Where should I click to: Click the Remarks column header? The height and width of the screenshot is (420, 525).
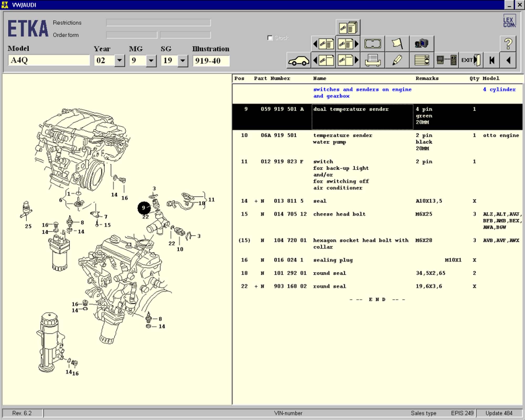[427, 78]
